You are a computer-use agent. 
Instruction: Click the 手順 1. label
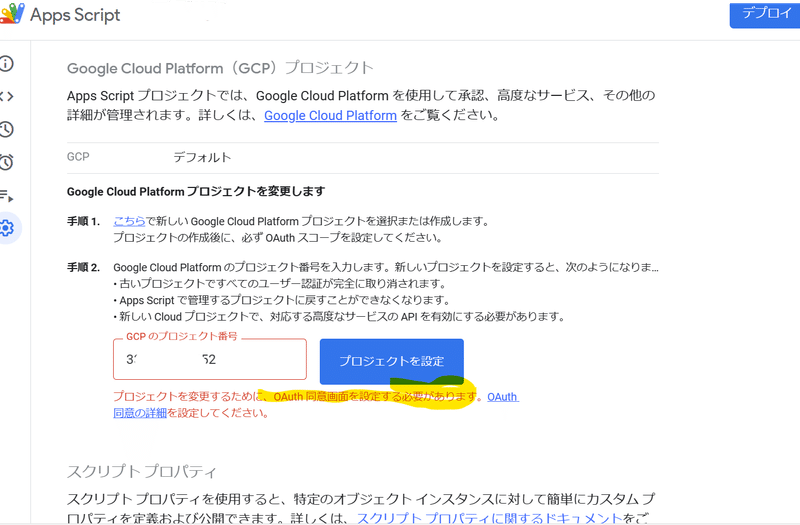(x=83, y=221)
